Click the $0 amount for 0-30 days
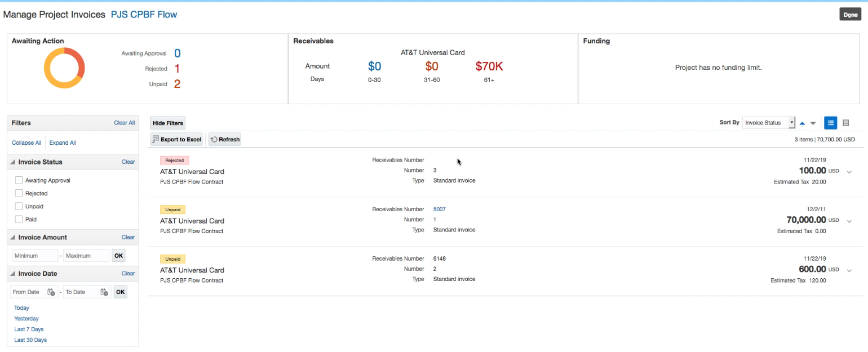The image size is (868, 352). click(374, 66)
